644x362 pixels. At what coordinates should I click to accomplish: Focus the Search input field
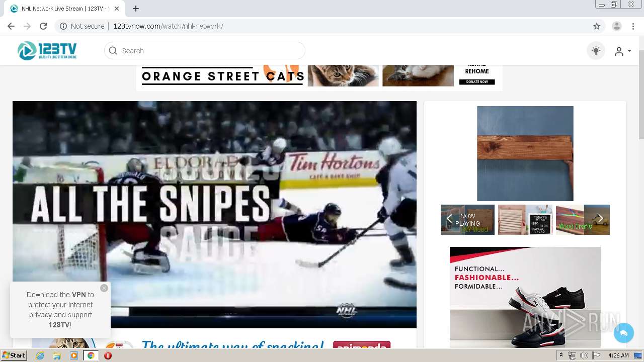click(x=205, y=51)
